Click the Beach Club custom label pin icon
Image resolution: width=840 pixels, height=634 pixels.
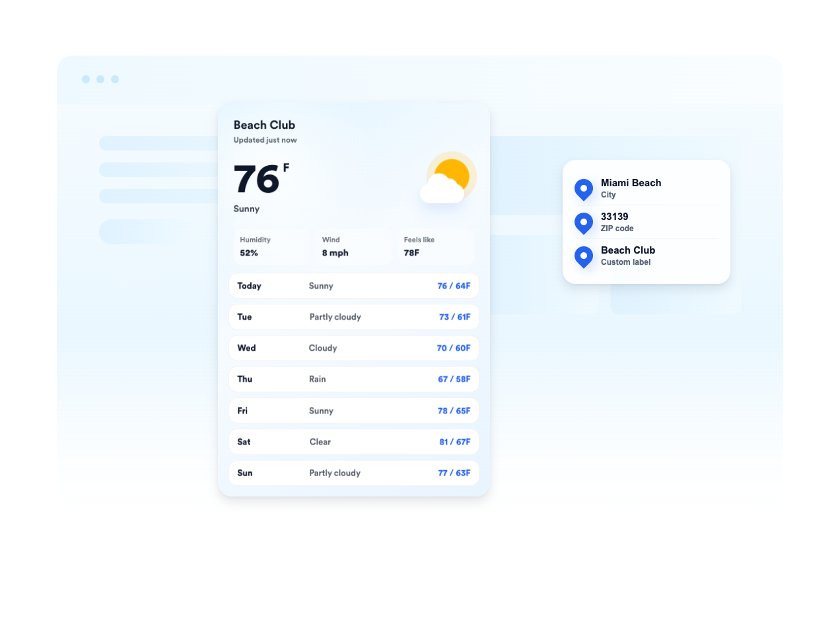584,257
